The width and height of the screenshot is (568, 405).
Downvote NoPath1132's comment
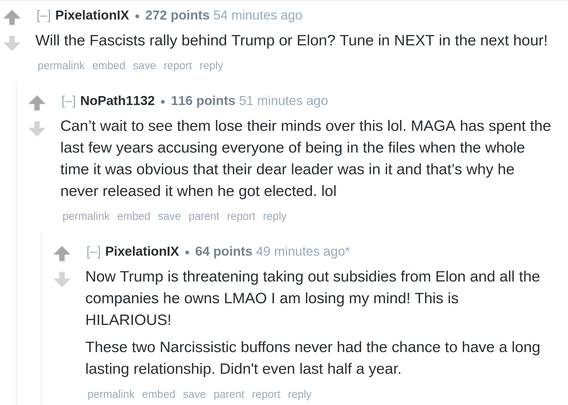[x=37, y=129]
